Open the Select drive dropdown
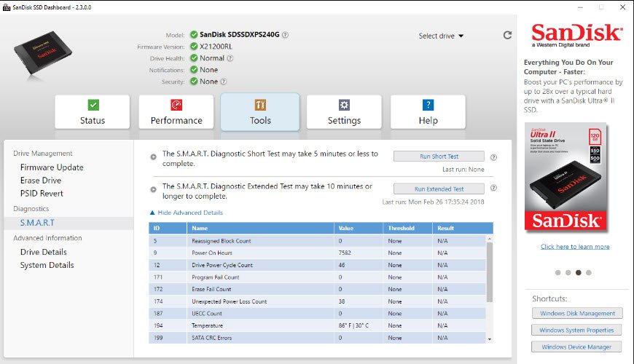Screen dimensions: 634x364 tap(441, 36)
